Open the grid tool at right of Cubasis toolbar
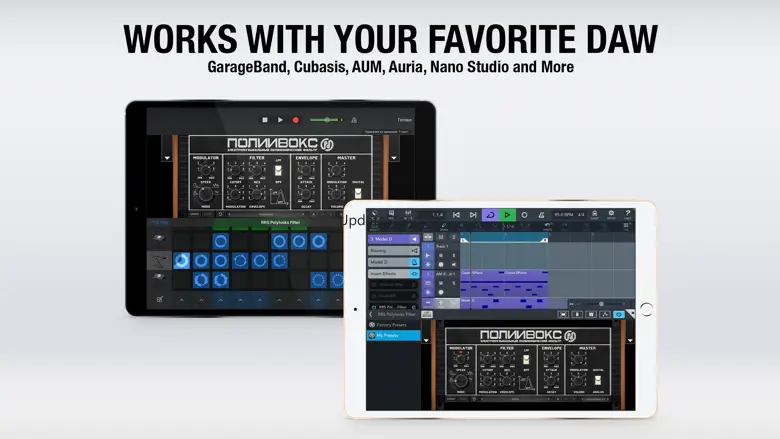Viewport: 780px width, 439px height. click(x=626, y=227)
